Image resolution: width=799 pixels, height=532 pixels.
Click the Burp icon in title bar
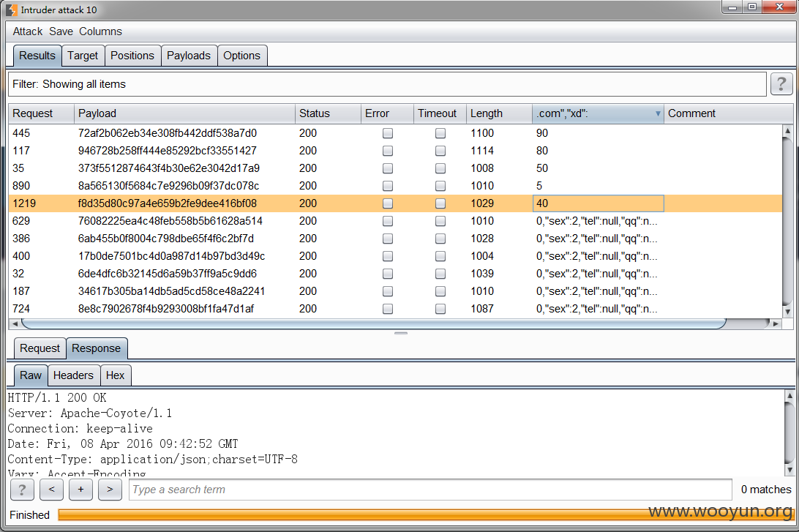point(11,10)
